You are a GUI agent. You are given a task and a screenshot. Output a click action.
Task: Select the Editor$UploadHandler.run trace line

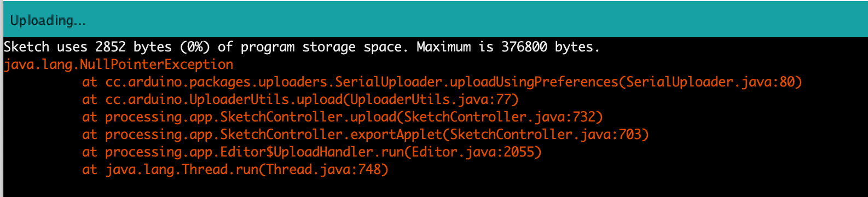[312, 152]
